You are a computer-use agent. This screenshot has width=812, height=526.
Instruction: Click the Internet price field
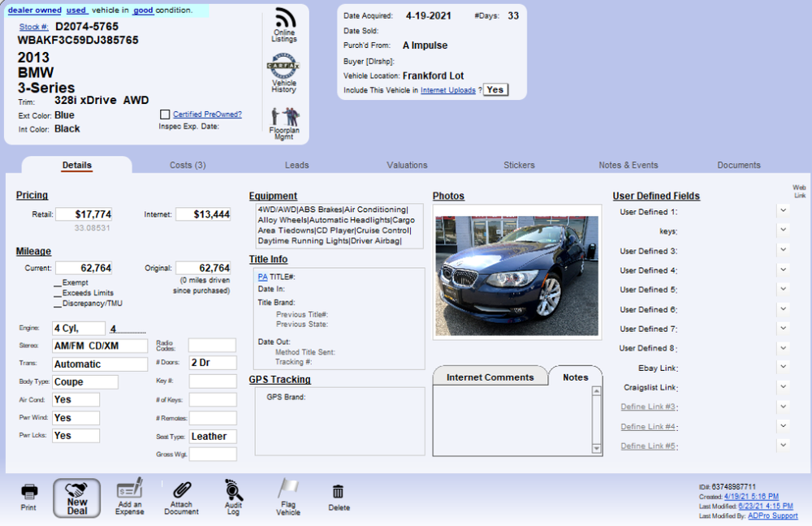pos(203,214)
